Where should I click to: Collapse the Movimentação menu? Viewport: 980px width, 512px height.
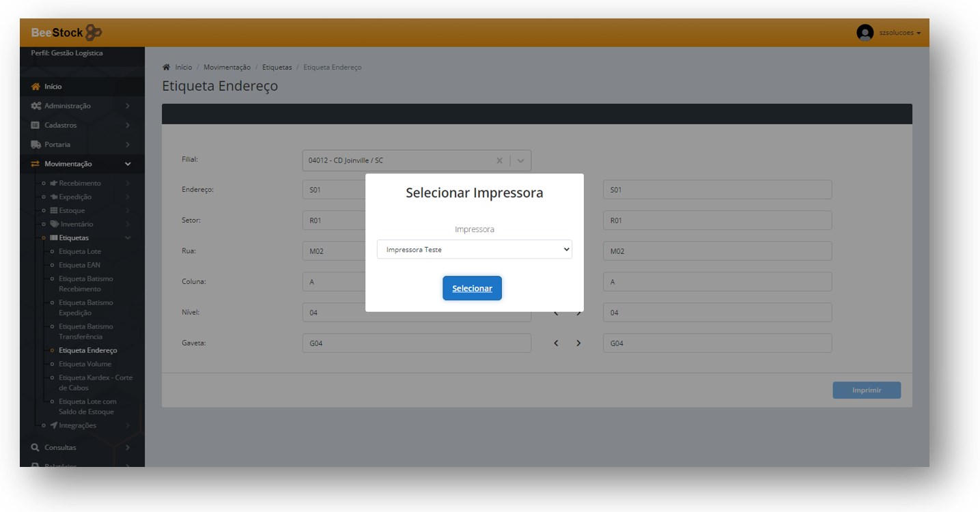(128, 164)
